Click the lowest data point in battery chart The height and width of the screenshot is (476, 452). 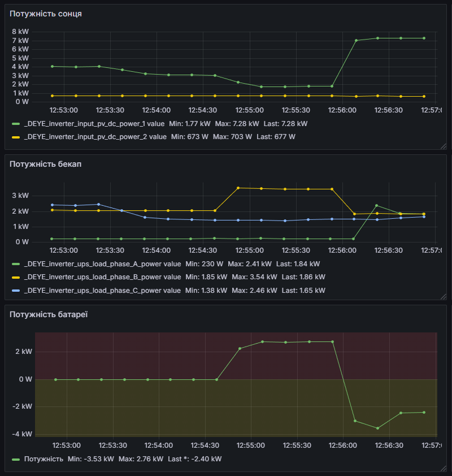[x=377, y=428]
